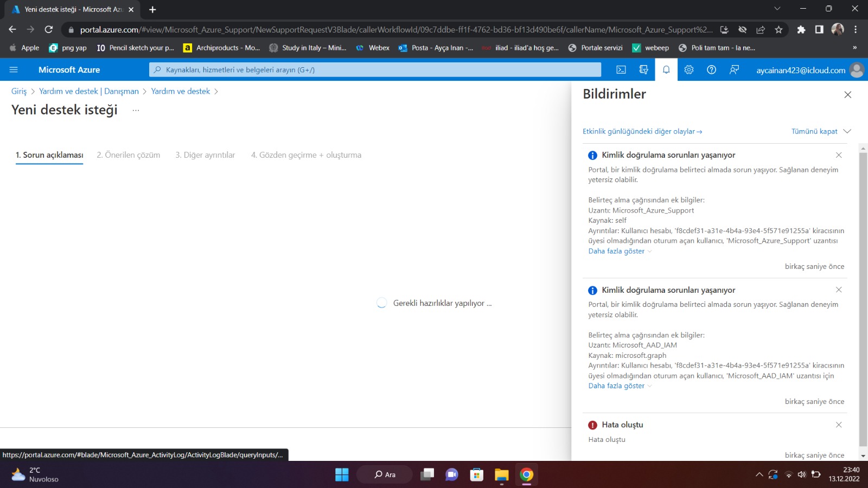Open Azure portal settings gear
This screenshot has width=868, height=488.
click(689, 70)
